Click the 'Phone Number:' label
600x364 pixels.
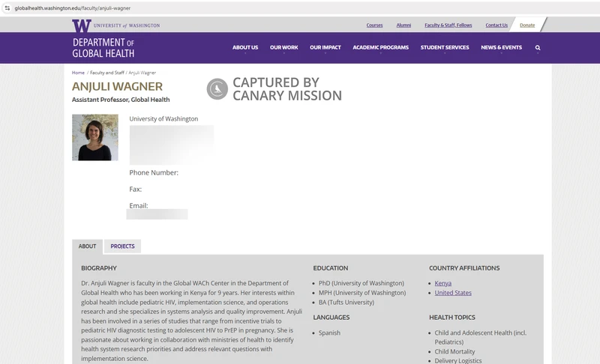point(154,173)
